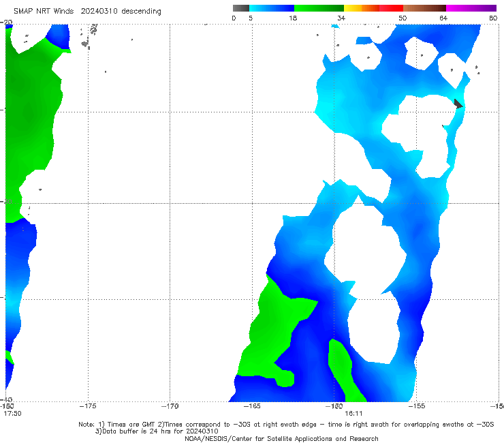Click the gray 0-5 segment of the color bar
Screen dimensions: 504x443
241,8
